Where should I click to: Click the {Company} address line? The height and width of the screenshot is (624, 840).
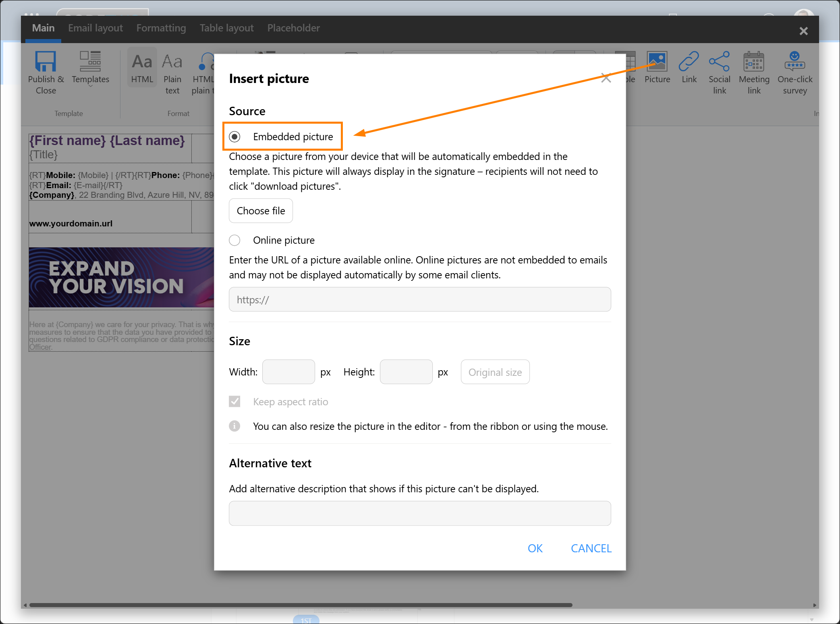coord(121,195)
